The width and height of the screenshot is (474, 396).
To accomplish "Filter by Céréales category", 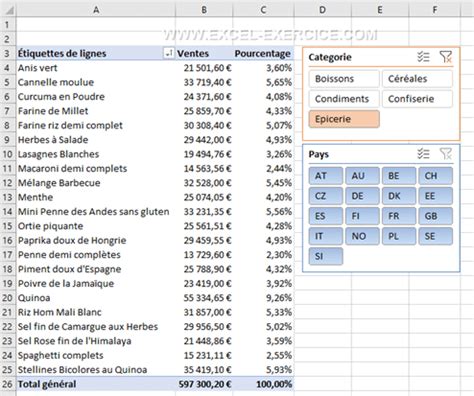I will pos(417,79).
